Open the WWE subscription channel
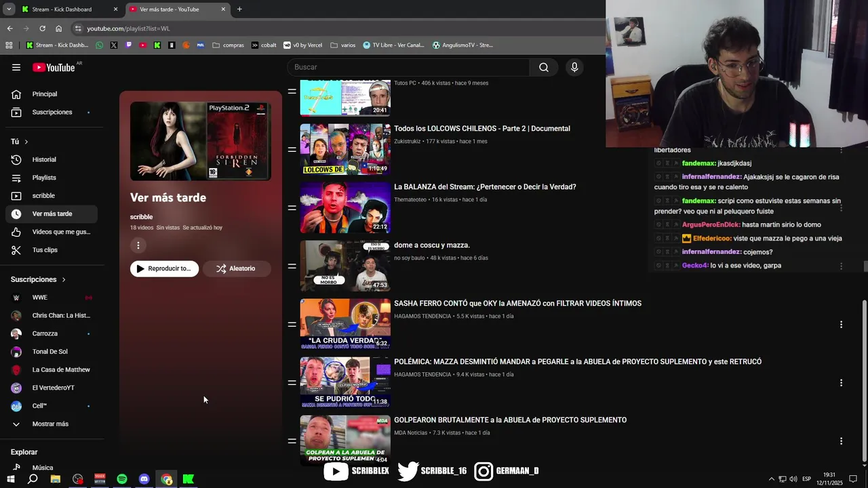Image resolution: width=868 pixels, height=488 pixels. tap(52, 298)
